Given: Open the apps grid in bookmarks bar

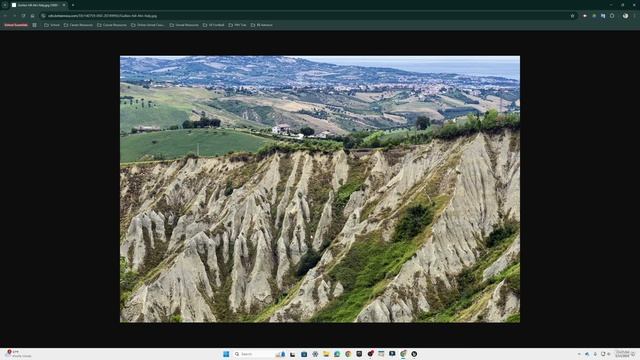Looking at the screenshot, I should tap(34, 25).
